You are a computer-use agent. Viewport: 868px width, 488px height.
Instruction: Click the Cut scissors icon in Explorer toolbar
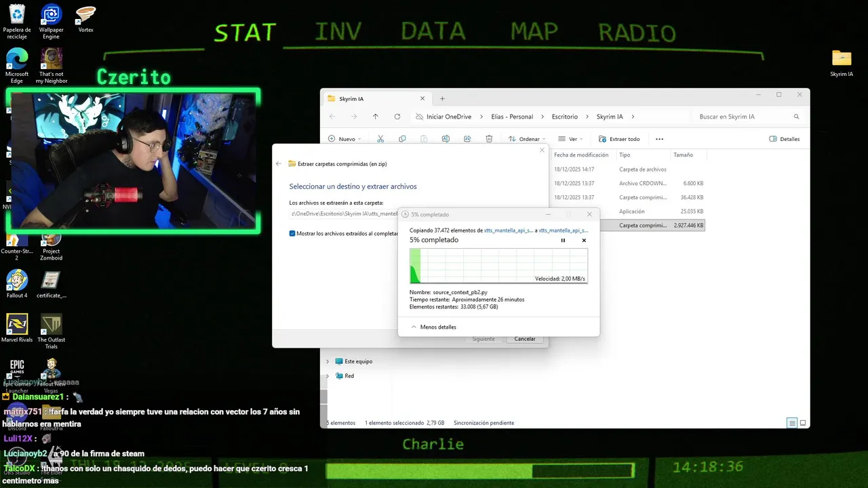380,139
